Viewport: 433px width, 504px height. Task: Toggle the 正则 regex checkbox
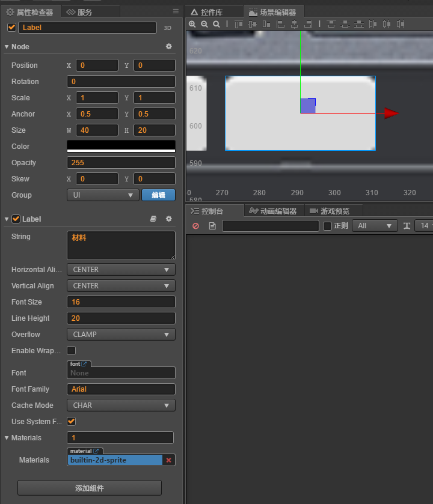(x=327, y=226)
